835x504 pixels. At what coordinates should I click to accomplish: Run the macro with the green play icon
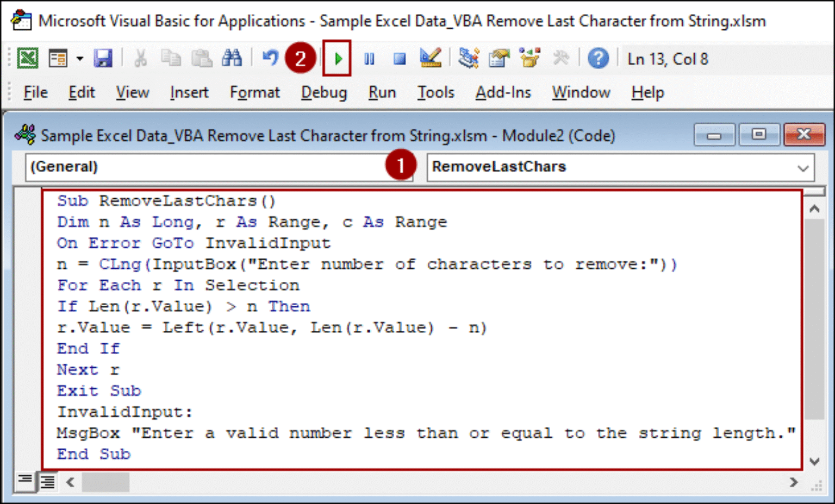(x=337, y=58)
